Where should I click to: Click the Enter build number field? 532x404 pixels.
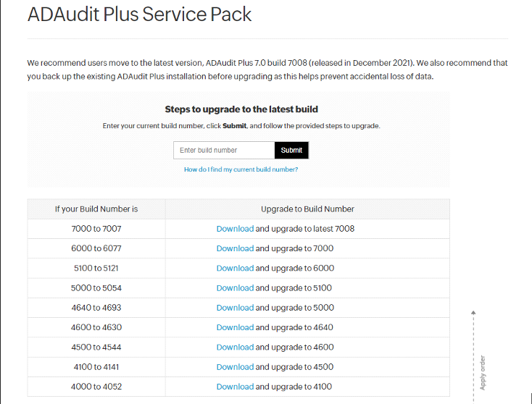(224, 150)
